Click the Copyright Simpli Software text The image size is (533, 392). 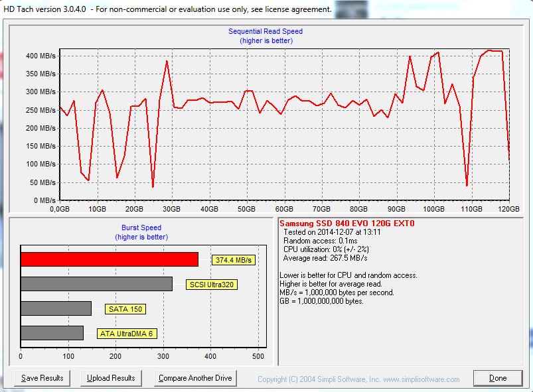click(358, 379)
